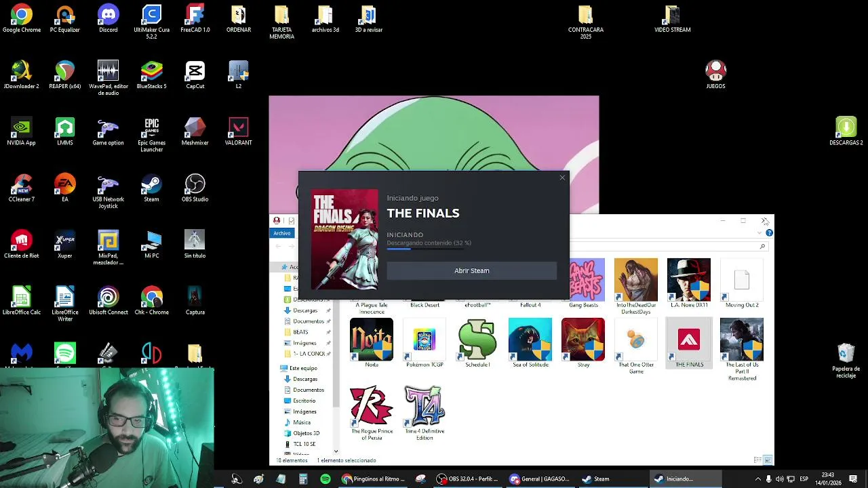Open DESCARGAS 2 desktop icon
The width and height of the screenshot is (868, 488).
click(x=846, y=131)
